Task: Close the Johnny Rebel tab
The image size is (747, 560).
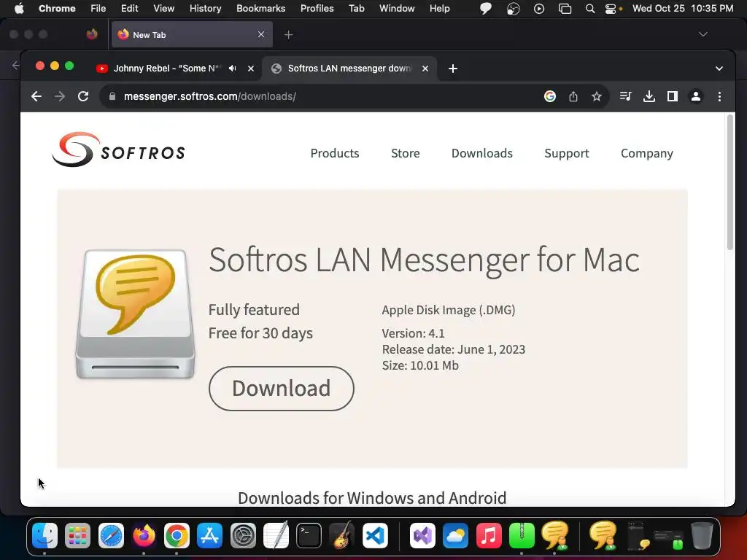Action: (x=251, y=69)
